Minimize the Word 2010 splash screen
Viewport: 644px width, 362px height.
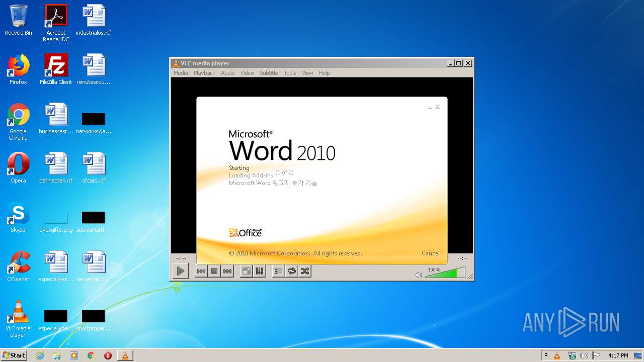[430, 107]
